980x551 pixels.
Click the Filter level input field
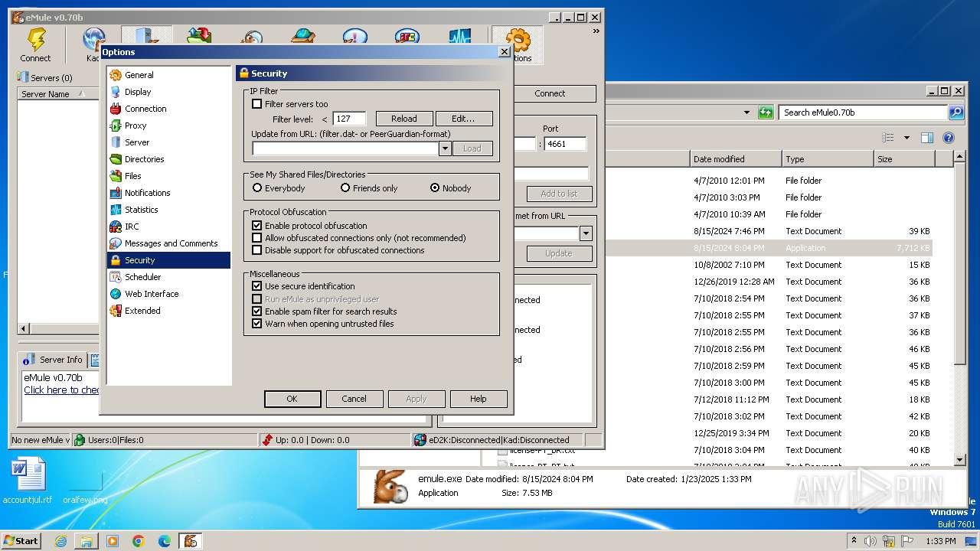click(349, 119)
